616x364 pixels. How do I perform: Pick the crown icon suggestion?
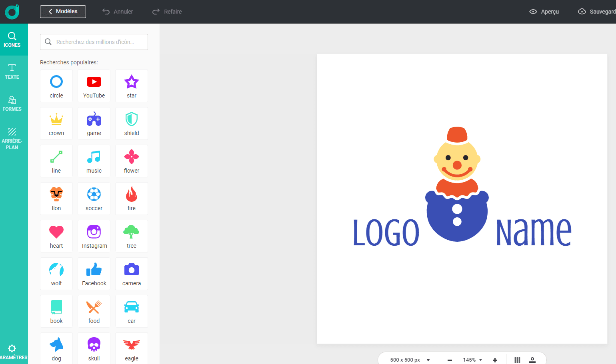[56, 123]
